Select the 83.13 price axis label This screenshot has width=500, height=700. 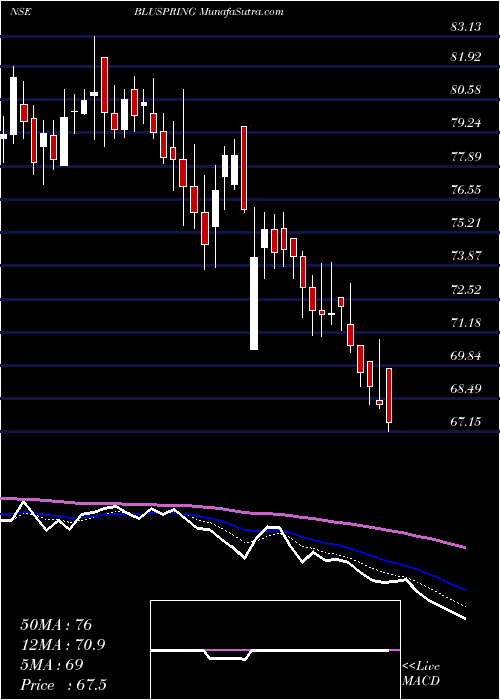click(x=466, y=27)
